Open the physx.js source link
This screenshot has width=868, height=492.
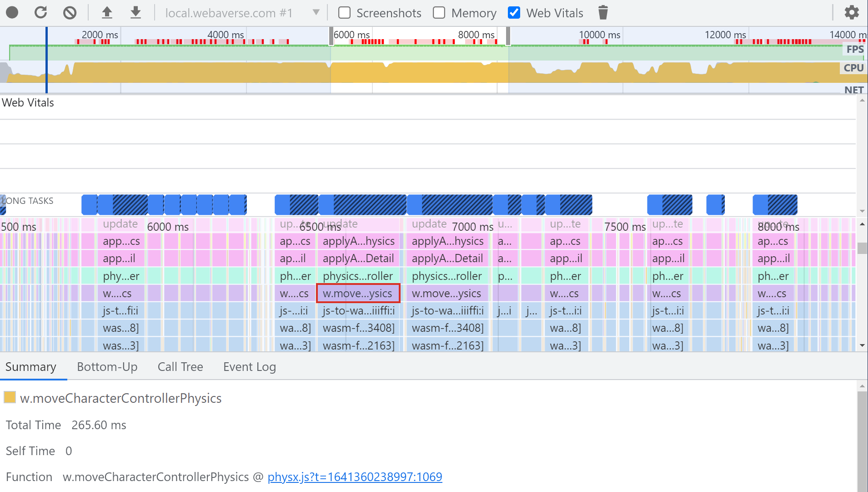coord(354,477)
